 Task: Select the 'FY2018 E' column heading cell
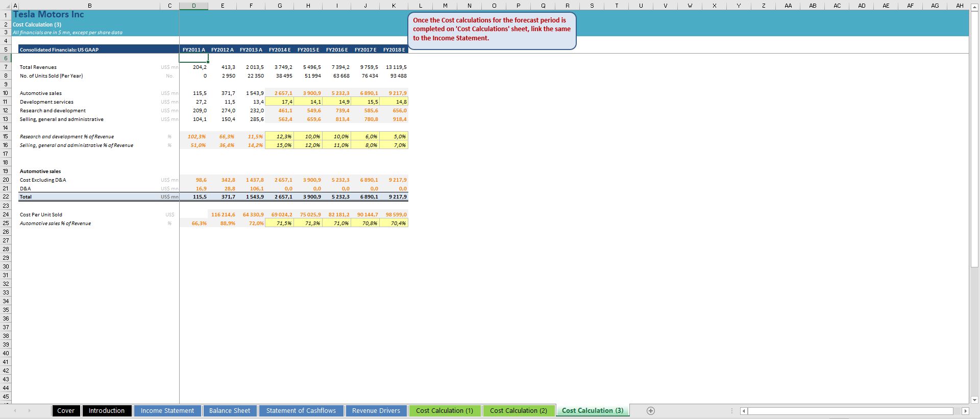[x=394, y=50]
